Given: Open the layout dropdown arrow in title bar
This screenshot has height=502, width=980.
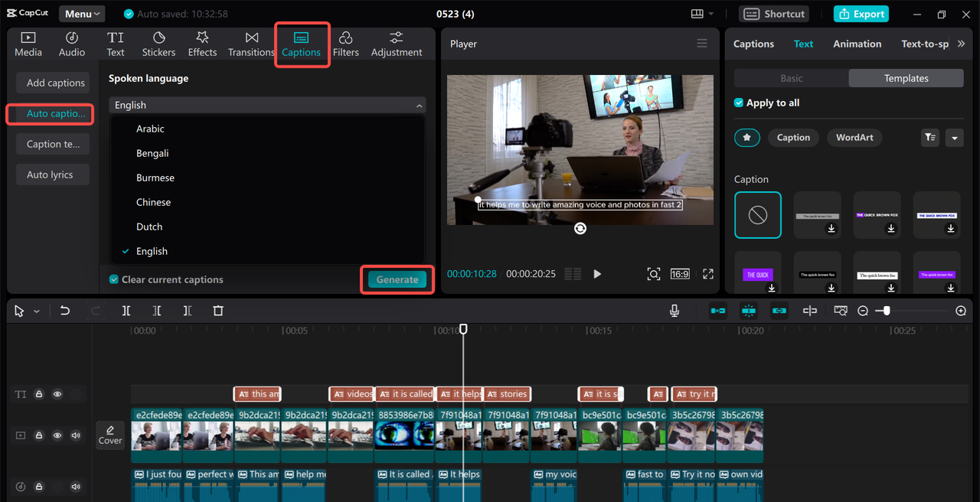Looking at the screenshot, I should (x=711, y=14).
